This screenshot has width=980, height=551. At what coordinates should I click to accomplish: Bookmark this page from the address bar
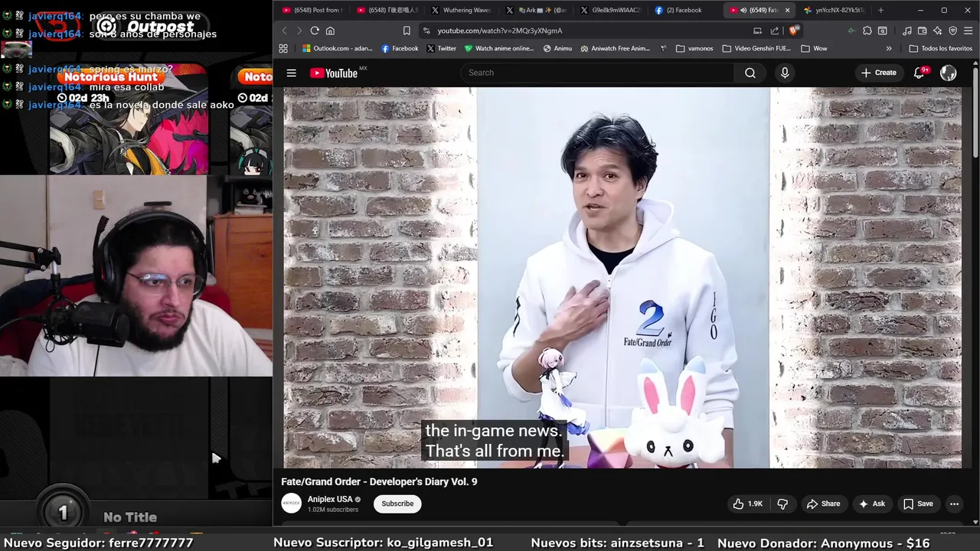[407, 31]
